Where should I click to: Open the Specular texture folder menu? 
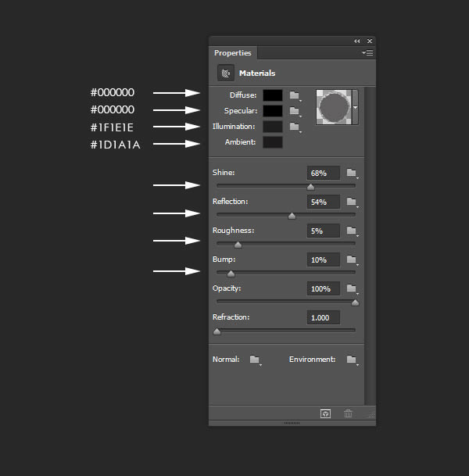coord(295,111)
